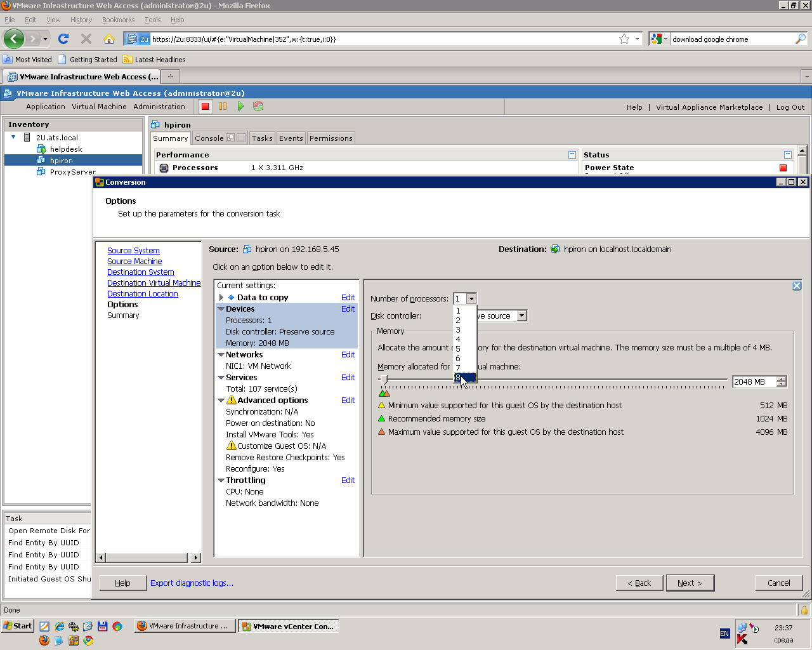The height and width of the screenshot is (650, 812).
Task: Reload the page in Firefox
Action: click(63, 39)
